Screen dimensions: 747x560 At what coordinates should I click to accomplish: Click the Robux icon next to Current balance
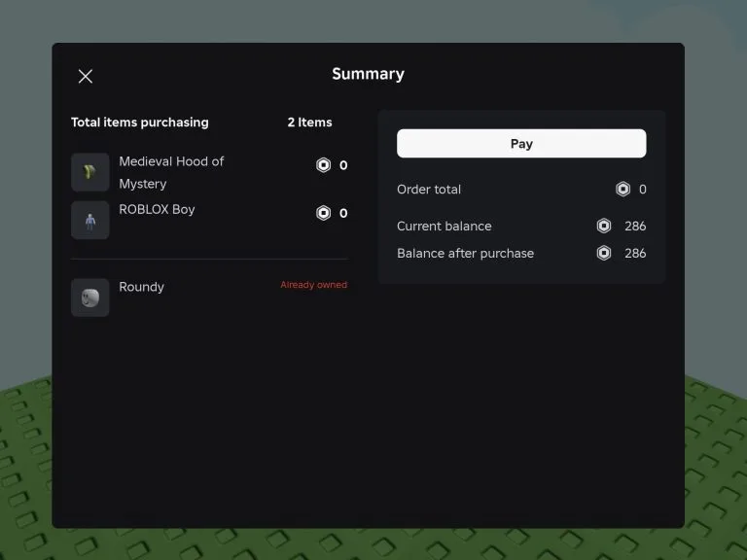(x=604, y=226)
